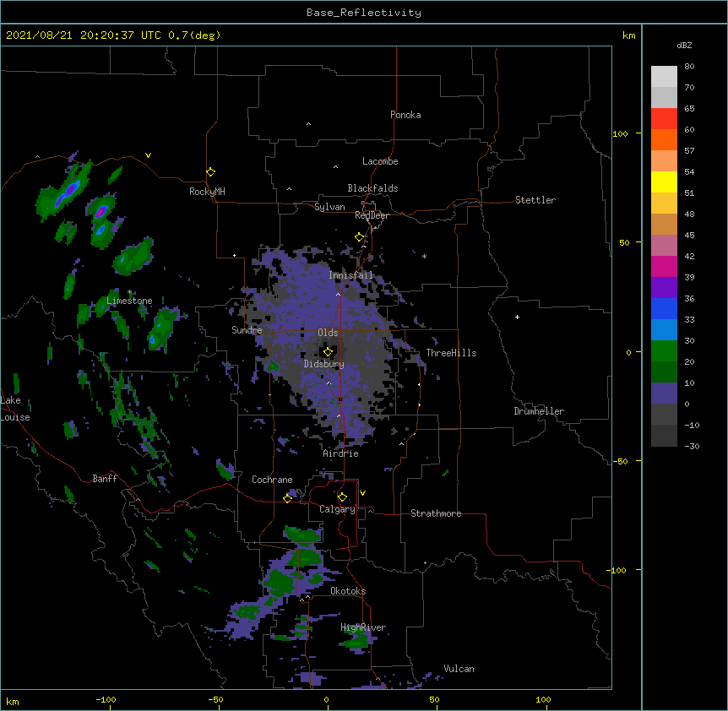Click the yellow diamond marker south of RedDeer
728x711 pixels.
[x=359, y=236]
